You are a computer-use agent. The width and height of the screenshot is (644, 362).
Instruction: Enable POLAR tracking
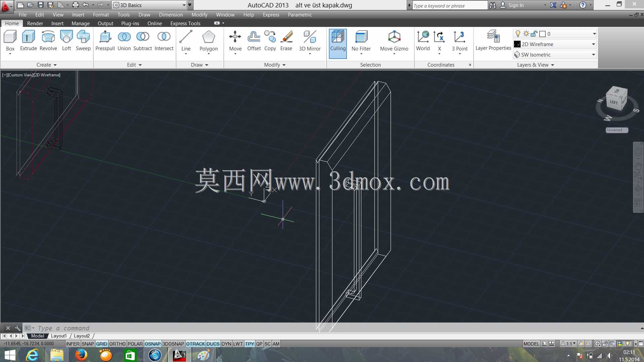(x=135, y=344)
